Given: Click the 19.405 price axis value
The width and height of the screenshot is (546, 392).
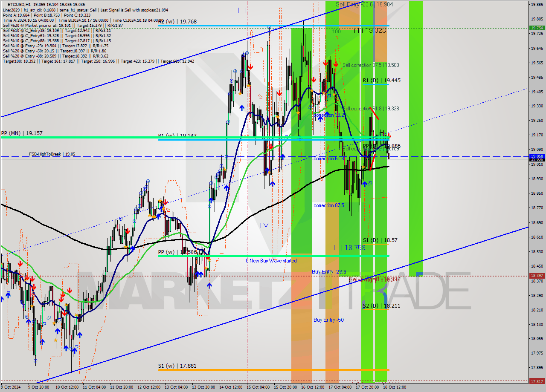Looking at the screenshot, I should [537, 92].
